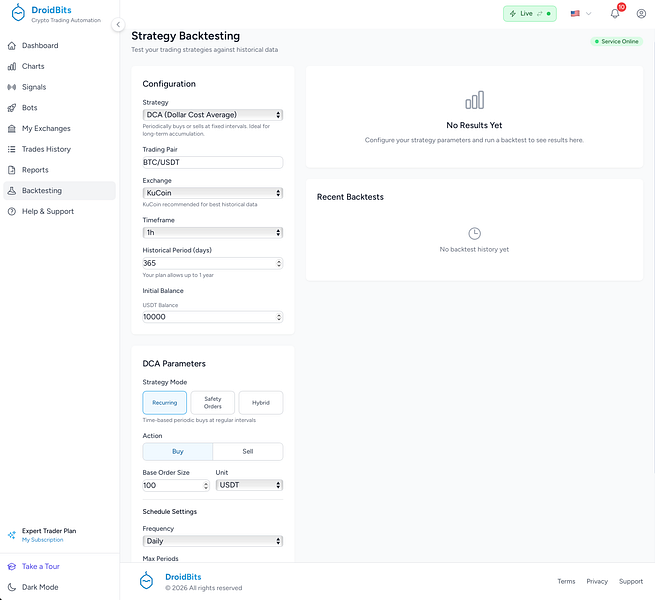Click the 'Your plan allows up to 1 year' note
Image resolution: width=655 pixels, height=600 pixels.
(x=178, y=275)
